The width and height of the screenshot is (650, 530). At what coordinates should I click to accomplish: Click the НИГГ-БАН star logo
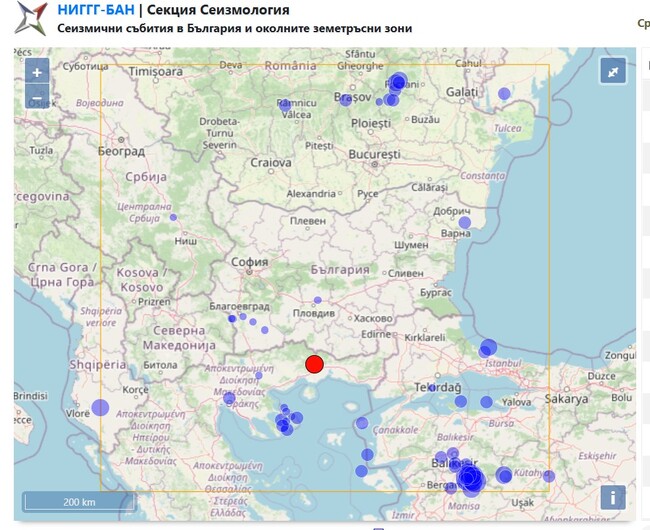34,19
